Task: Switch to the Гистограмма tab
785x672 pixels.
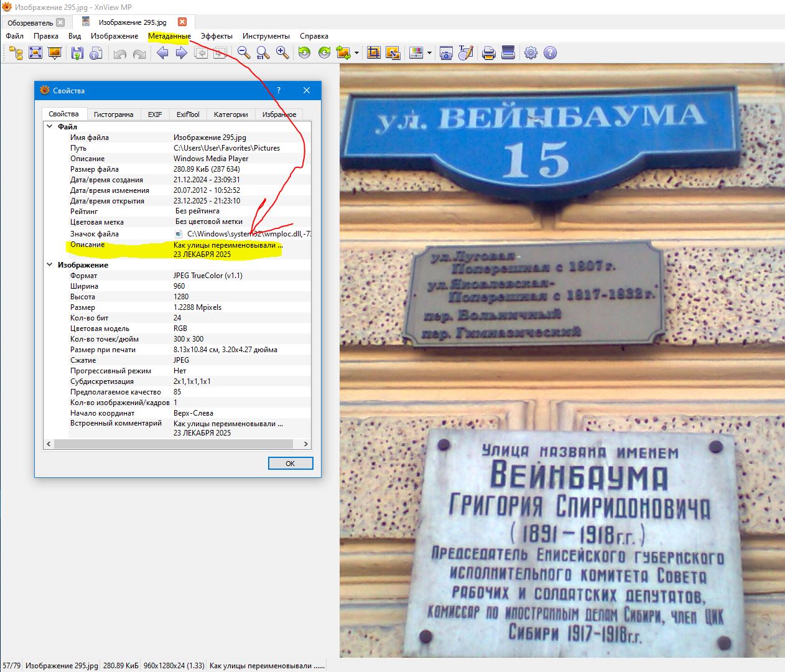Action: [x=113, y=114]
